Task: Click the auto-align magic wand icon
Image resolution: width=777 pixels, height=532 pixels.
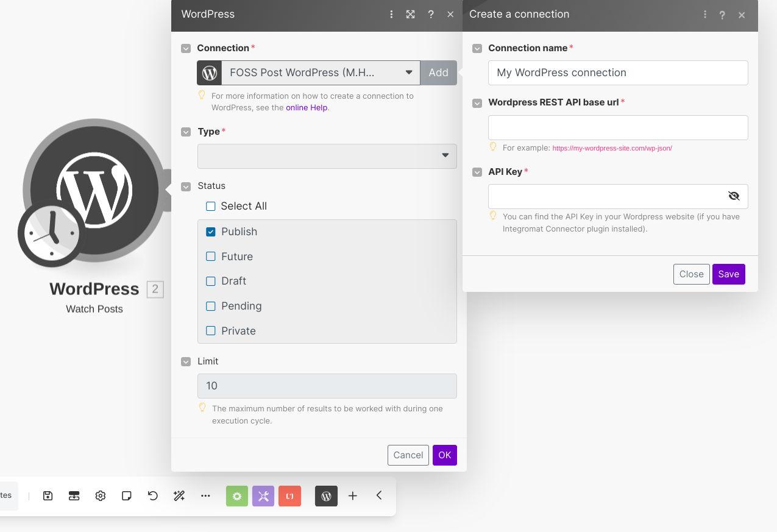Action: click(179, 496)
